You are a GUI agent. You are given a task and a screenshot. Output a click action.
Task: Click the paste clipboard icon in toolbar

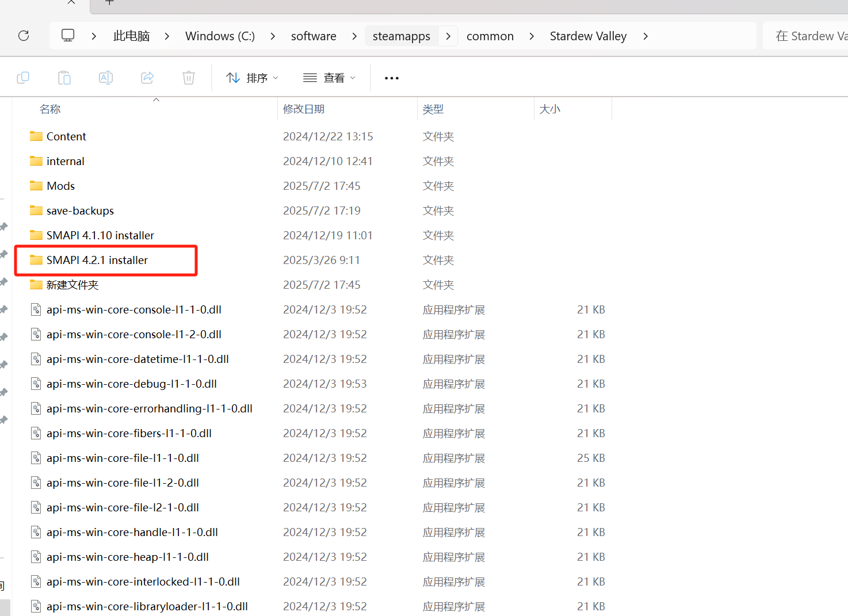[64, 78]
